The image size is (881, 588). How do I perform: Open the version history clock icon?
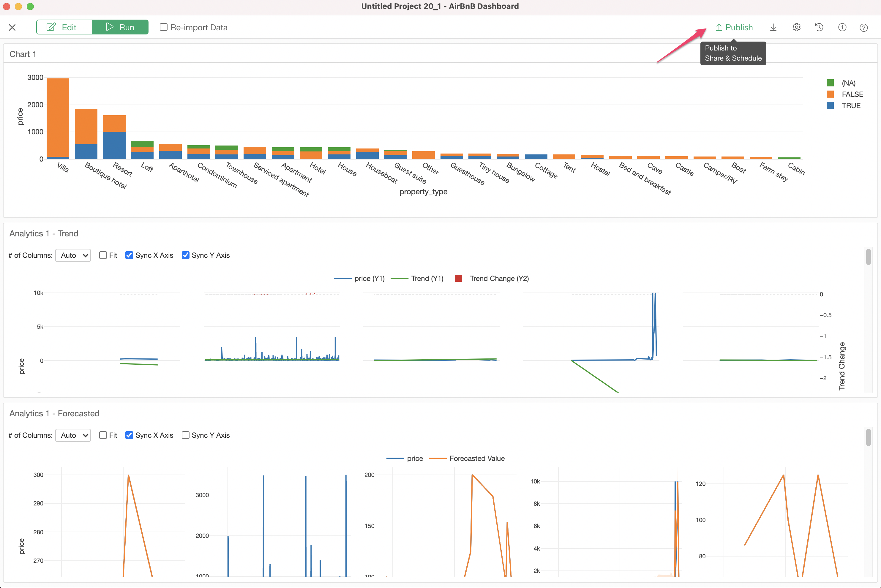coord(819,27)
